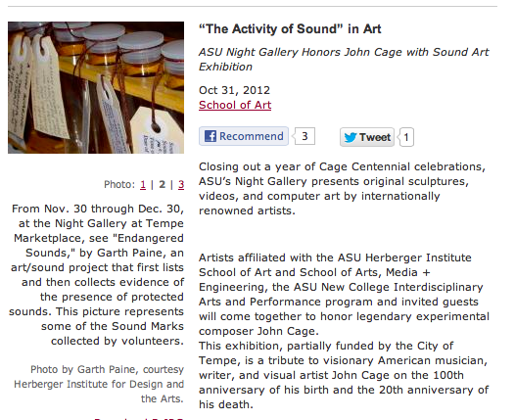Click the paragraph mentioning City of Tempe funding

[344, 375]
